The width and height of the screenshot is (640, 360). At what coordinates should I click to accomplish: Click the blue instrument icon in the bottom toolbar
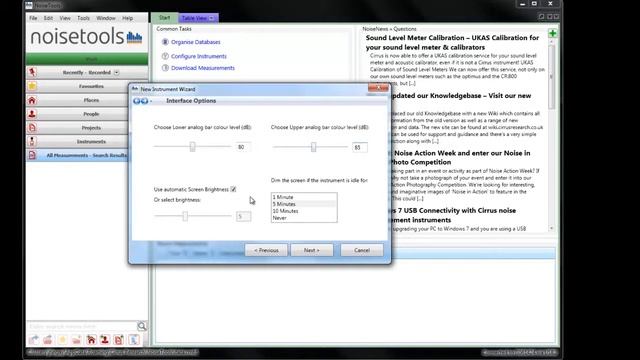pos(133,340)
